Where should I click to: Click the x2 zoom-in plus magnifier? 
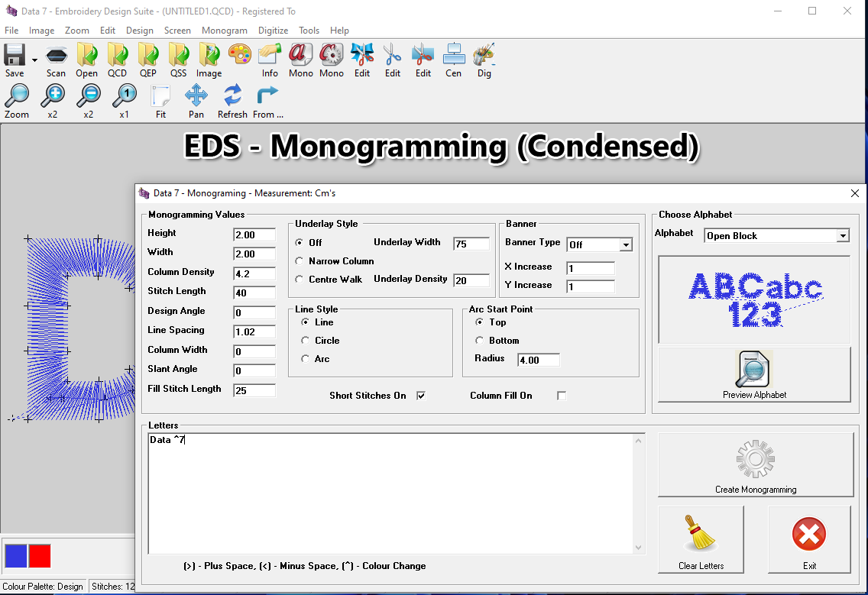(x=53, y=96)
